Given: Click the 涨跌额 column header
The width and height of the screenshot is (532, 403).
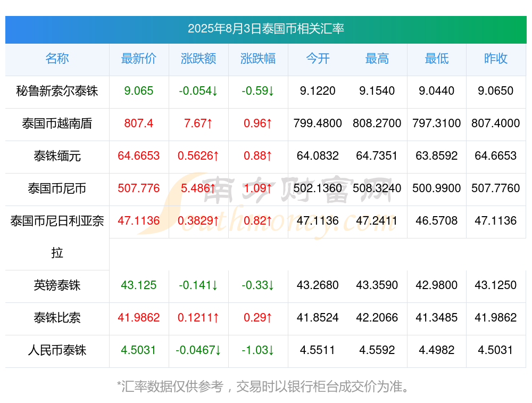Looking at the screenshot, I should tap(198, 59).
